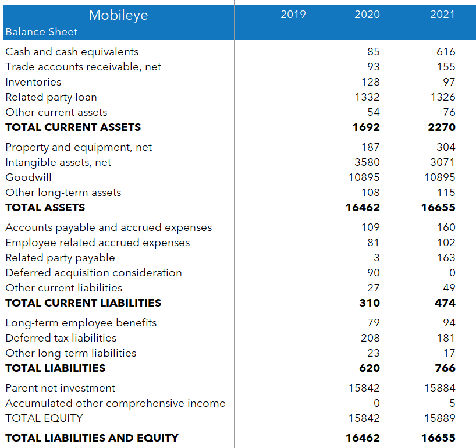Click TOTAL ASSETS value for 2021
476x448 pixels.
(438, 208)
